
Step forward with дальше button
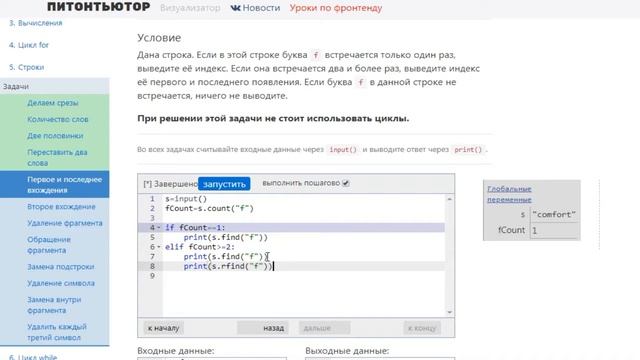[x=324, y=328]
